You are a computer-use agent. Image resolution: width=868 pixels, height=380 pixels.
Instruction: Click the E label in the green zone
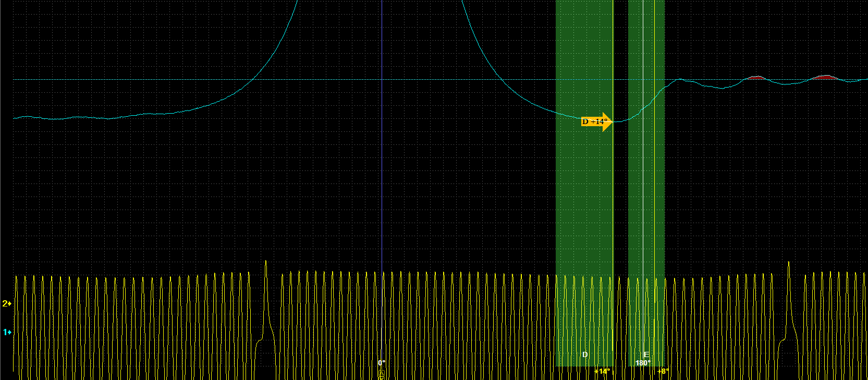tap(646, 354)
